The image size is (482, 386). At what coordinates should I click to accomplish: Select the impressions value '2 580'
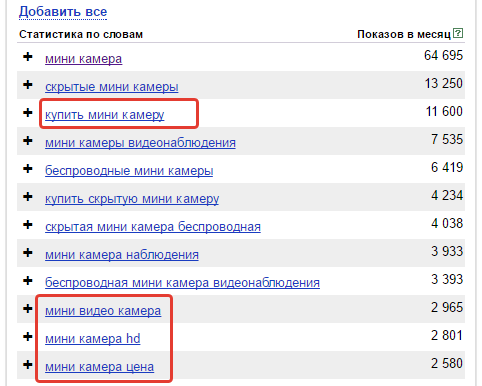click(447, 363)
